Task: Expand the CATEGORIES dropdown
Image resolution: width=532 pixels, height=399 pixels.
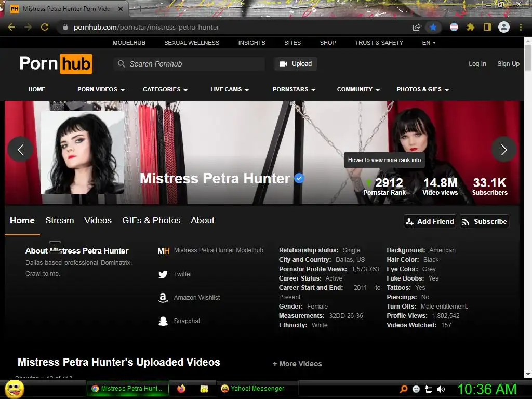Action: pyautogui.click(x=165, y=89)
